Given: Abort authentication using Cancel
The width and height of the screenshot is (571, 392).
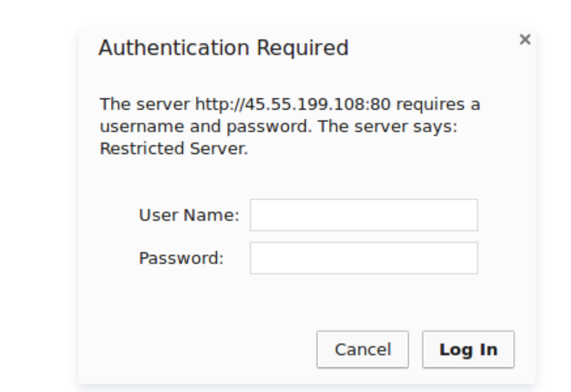Looking at the screenshot, I should pos(362,349).
